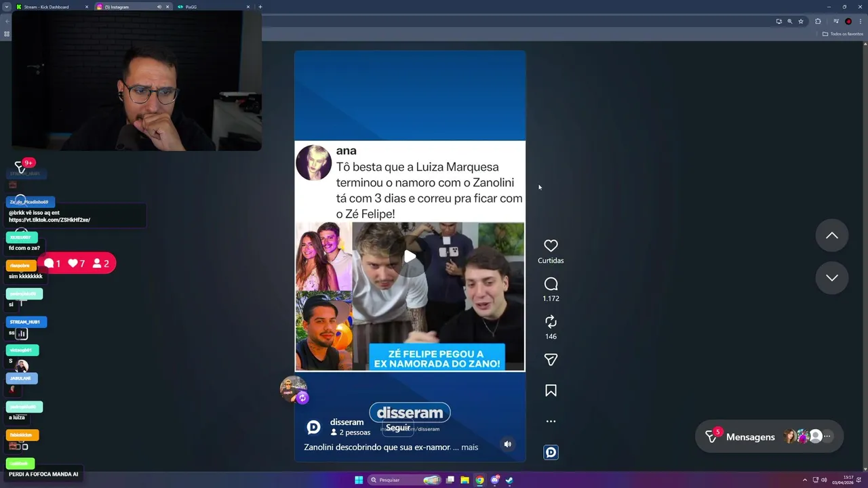Close the Instagram tab
The image size is (868, 488).
pyautogui.click(x=167, y=7)
